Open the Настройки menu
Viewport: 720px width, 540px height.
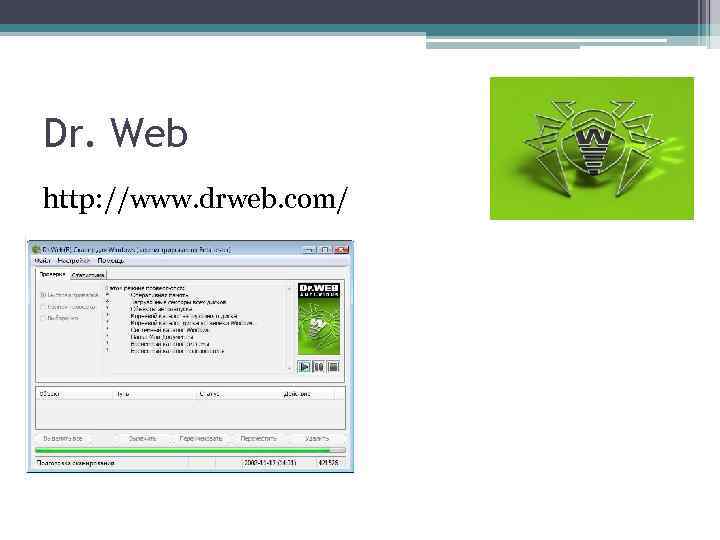point(73,261)
